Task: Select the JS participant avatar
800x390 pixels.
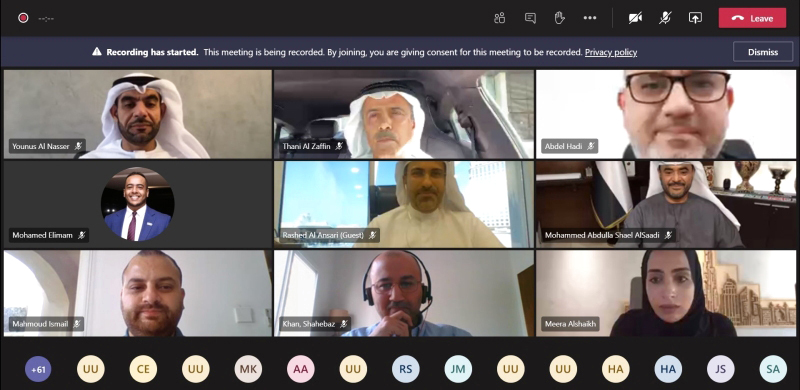Action: tap(720, 369)
